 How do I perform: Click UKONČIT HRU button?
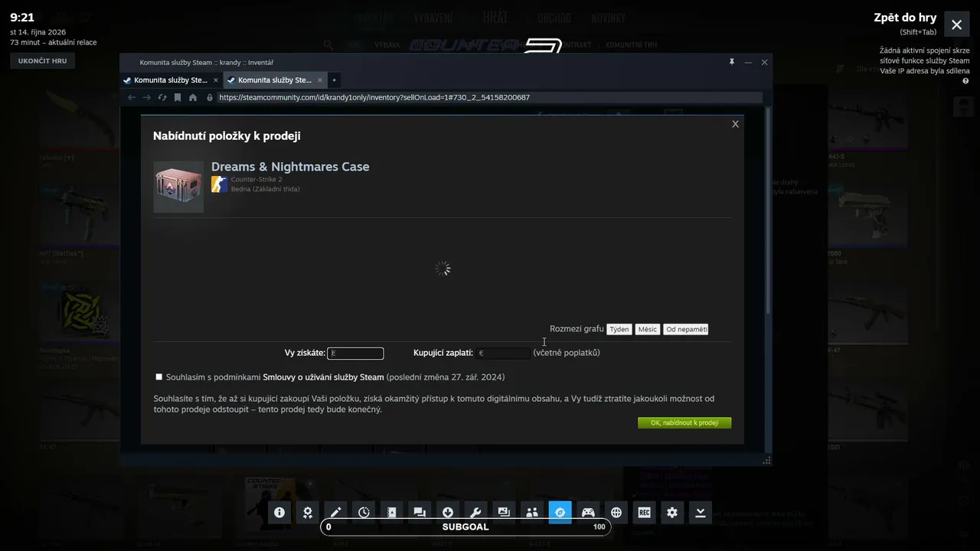point(42,60)
